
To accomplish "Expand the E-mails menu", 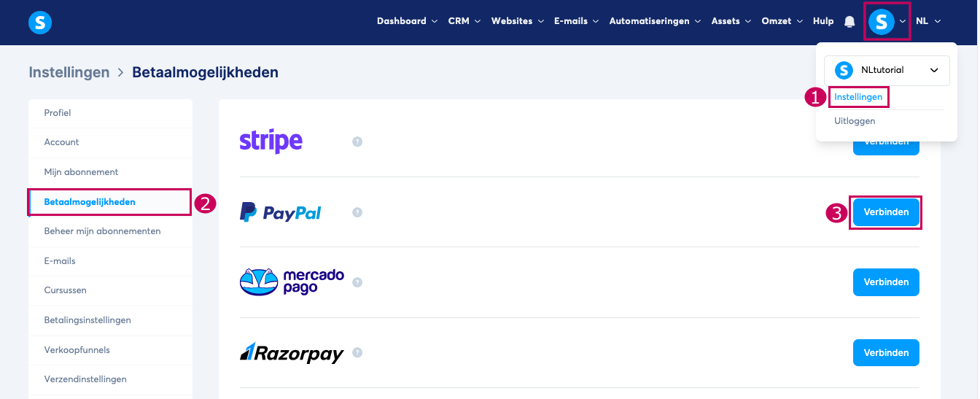I will tap(577, 21).
